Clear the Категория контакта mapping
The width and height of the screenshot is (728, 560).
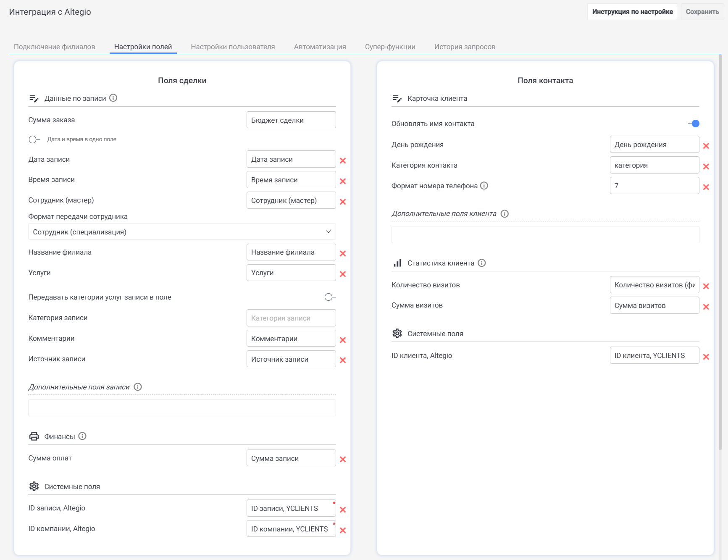[x=706, y=166]
